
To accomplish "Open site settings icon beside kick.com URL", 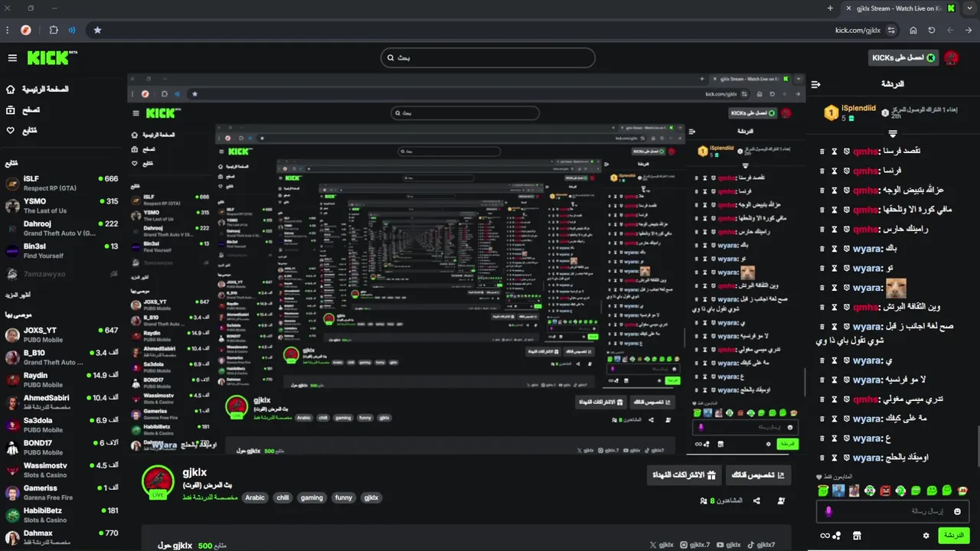I will 892,30.
